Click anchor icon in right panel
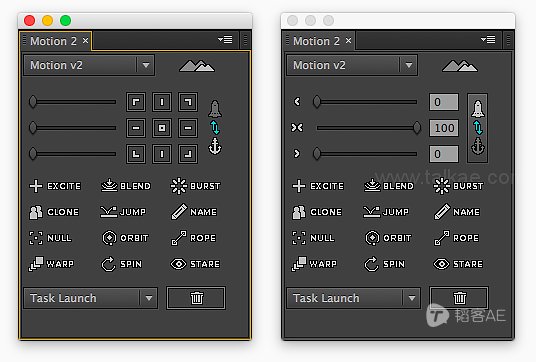 [x=478, y=146]
